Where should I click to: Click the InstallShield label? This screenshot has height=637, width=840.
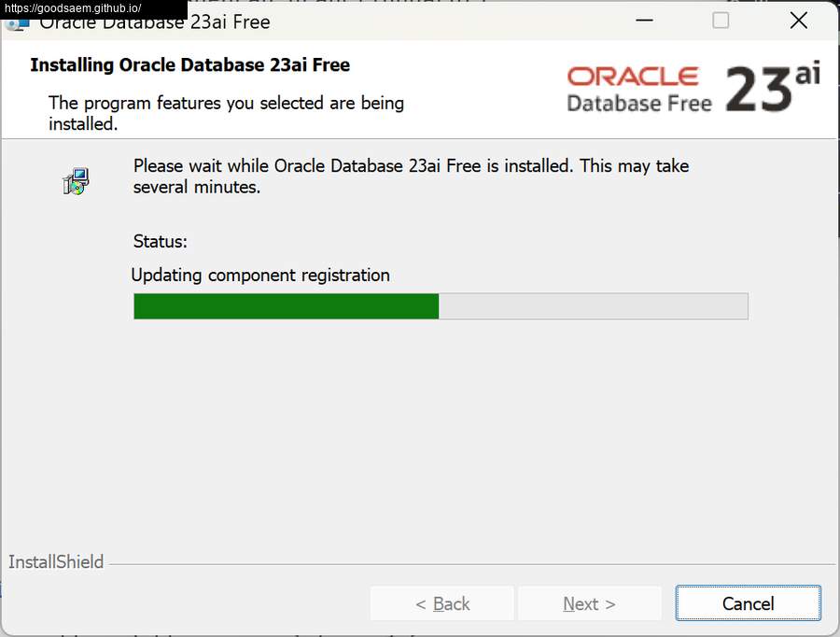coord(56,562)
